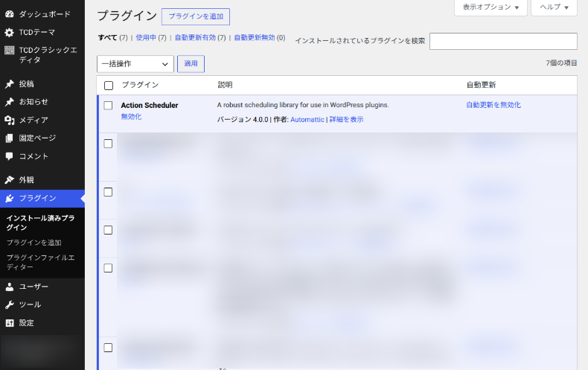Click the ツール wrench icon
The width and height of the screenshot is (588, 370).
[x=10, y=304]
